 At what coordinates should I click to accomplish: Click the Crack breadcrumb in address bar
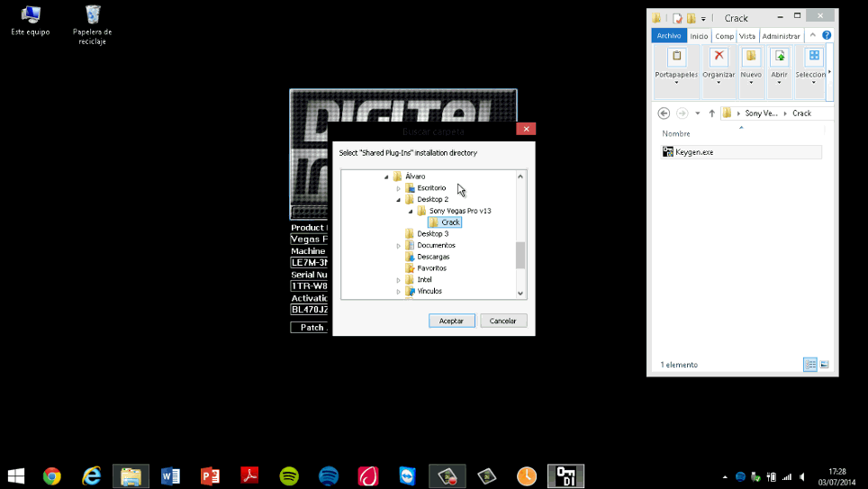click(801, 113)
